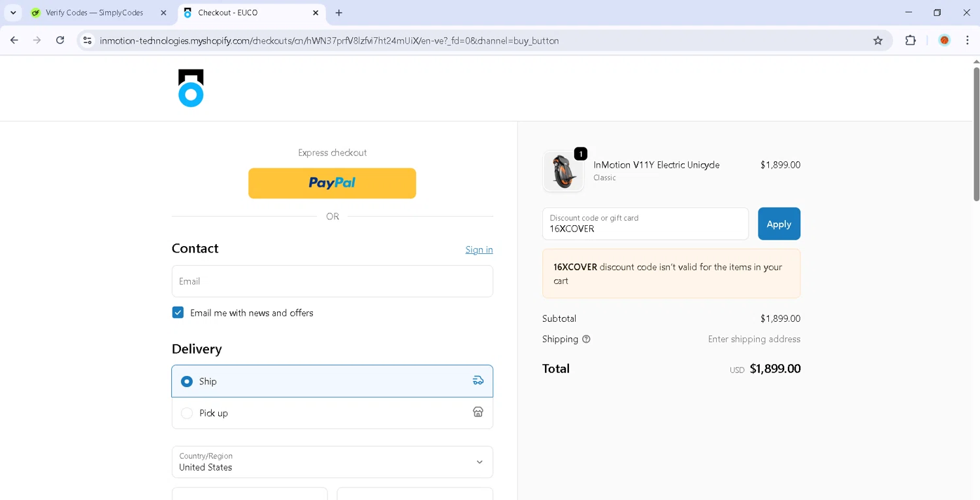980x500 pixels.
Task: Open the tab search dropdown arrow
Action: point(13,12)
